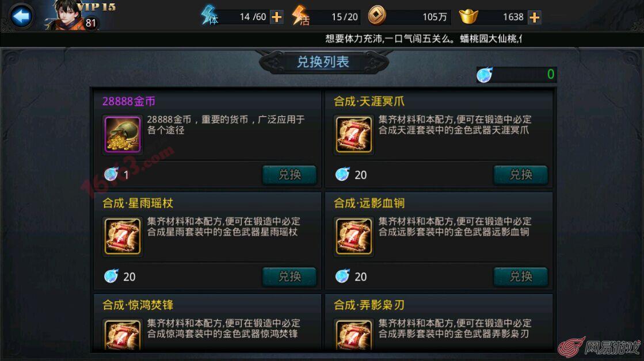The height and width of the screenshot is (361, 644).
Task: Add stamina with the plus beside 14/60
Action: tap(277, 17)
